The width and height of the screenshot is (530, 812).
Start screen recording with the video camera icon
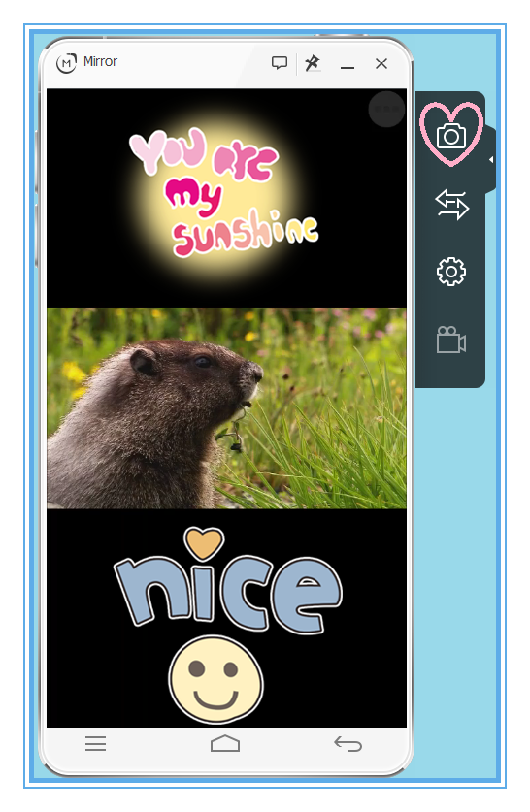451,340
